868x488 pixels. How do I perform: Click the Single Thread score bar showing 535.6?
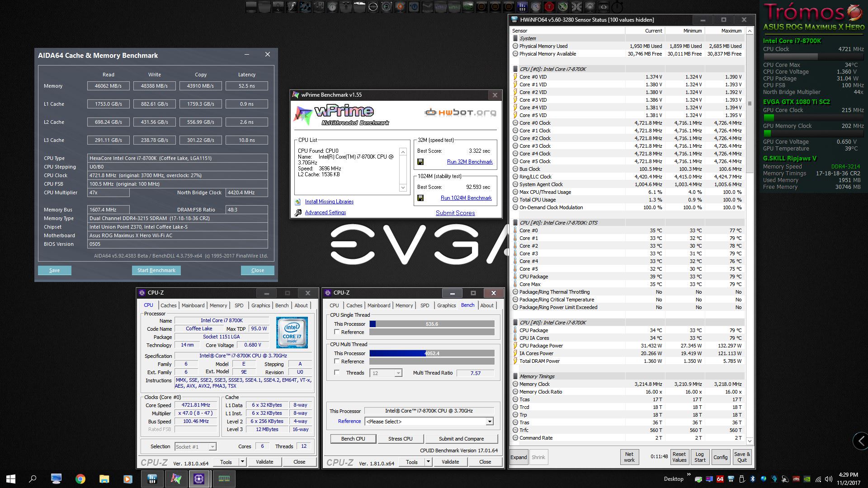click(x=432, y=324)
